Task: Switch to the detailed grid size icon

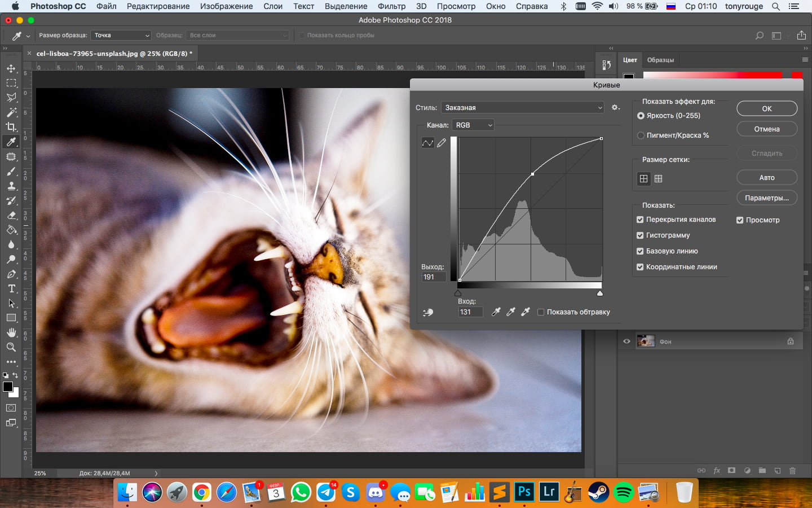Action: (x=658, y=179)
